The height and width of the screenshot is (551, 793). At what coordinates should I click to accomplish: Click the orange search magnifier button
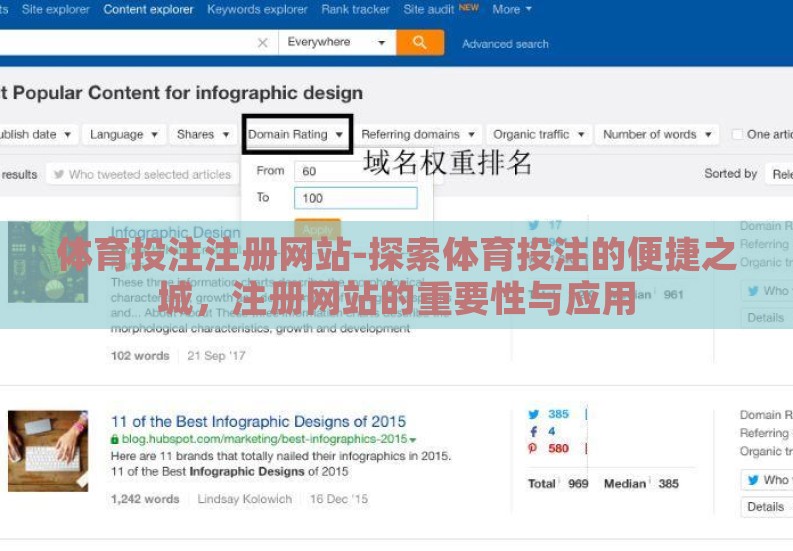(420, 42)
